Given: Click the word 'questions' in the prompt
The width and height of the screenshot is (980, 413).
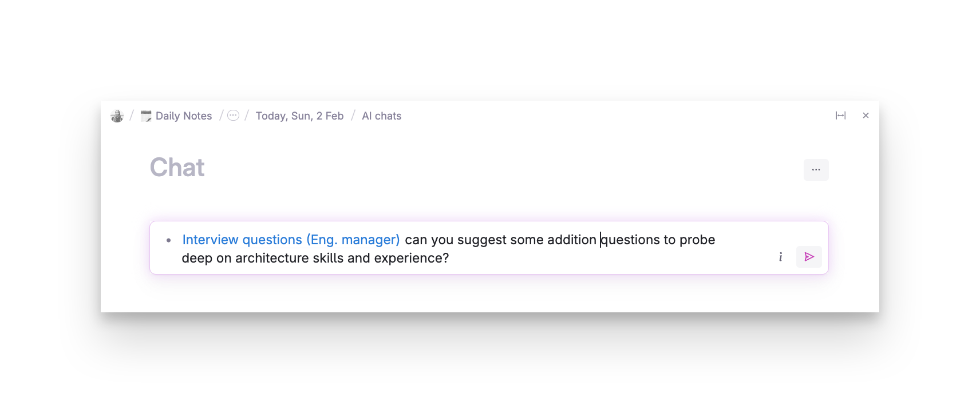Looking at the screenshot, I should pyautogui.click(x=630, y=240).
